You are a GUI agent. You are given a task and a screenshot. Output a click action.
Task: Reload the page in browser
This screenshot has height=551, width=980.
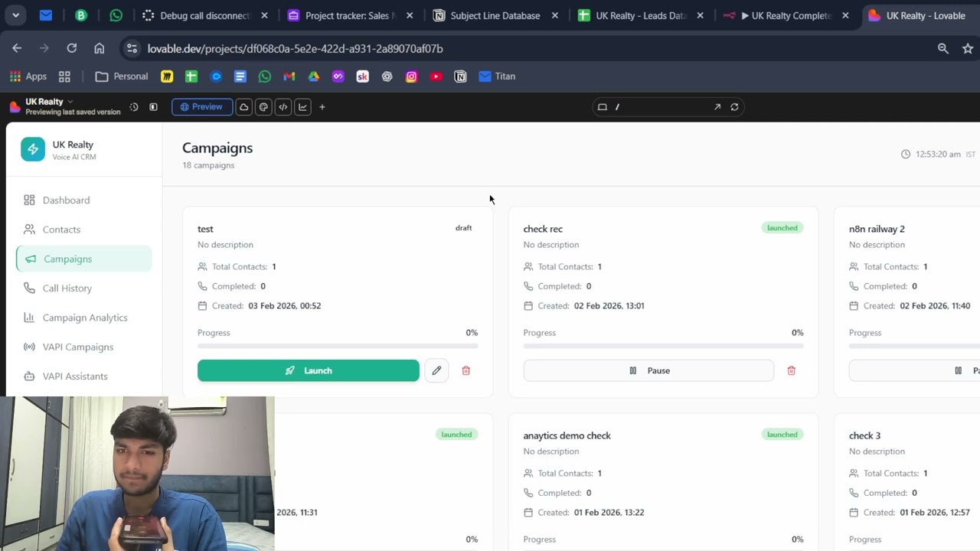71,48
